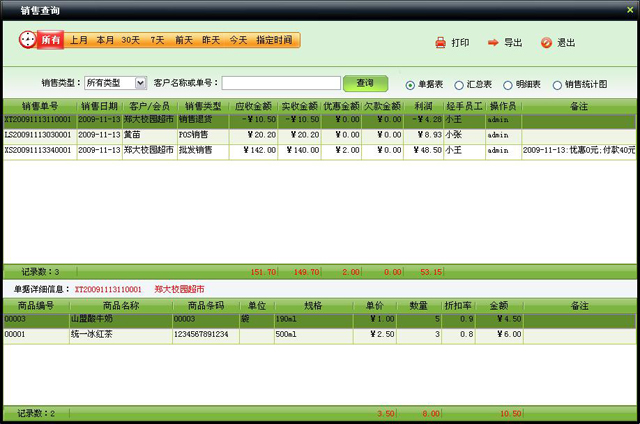
Task: Switch to 销售统计图 view option
Action: [x=557, y=85]
